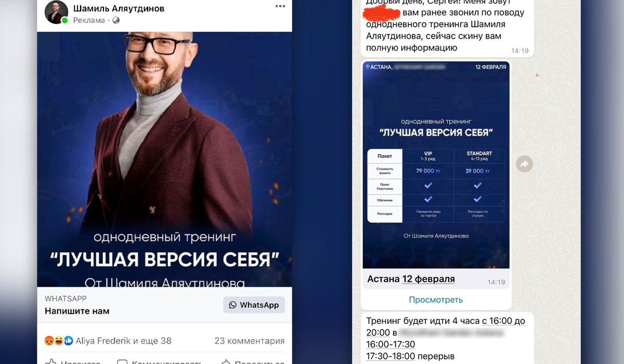Click the Реклама sponsored label
The image size is (624, 364).
[88, 20]
